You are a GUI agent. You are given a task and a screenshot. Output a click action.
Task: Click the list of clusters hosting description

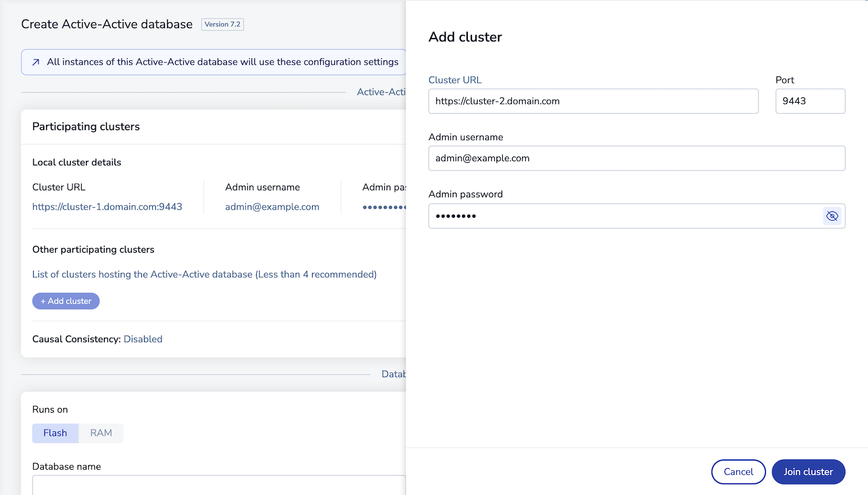point(204,274)
